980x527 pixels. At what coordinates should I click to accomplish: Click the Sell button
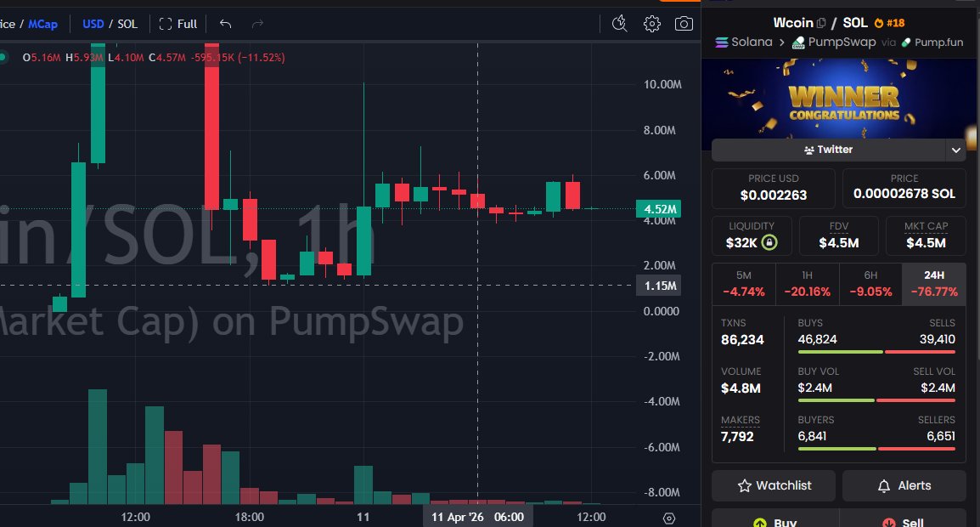(x=903, y=520)
